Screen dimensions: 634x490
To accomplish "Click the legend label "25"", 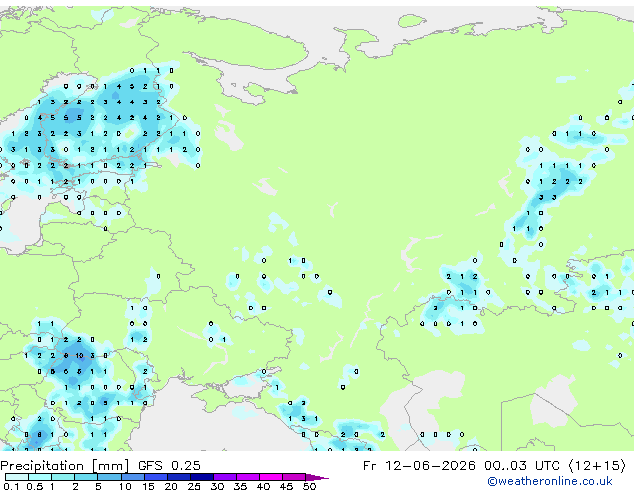I will pyautogui.click(x=194, y=486).
